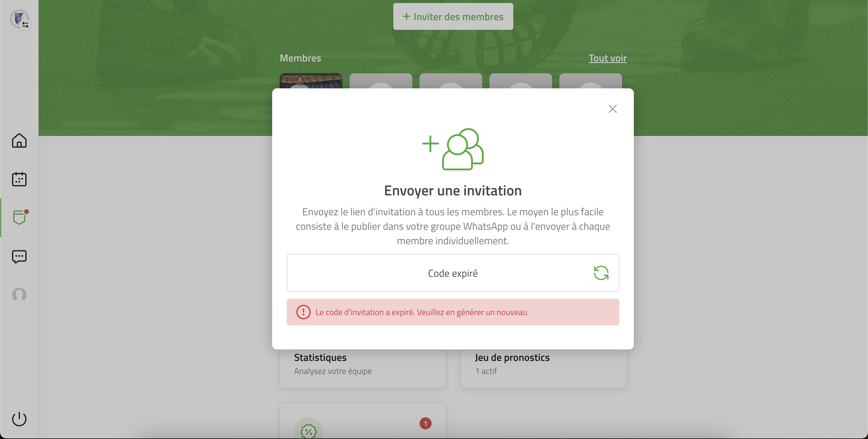Open the Jeu de pronostics card

coord(543,368)
